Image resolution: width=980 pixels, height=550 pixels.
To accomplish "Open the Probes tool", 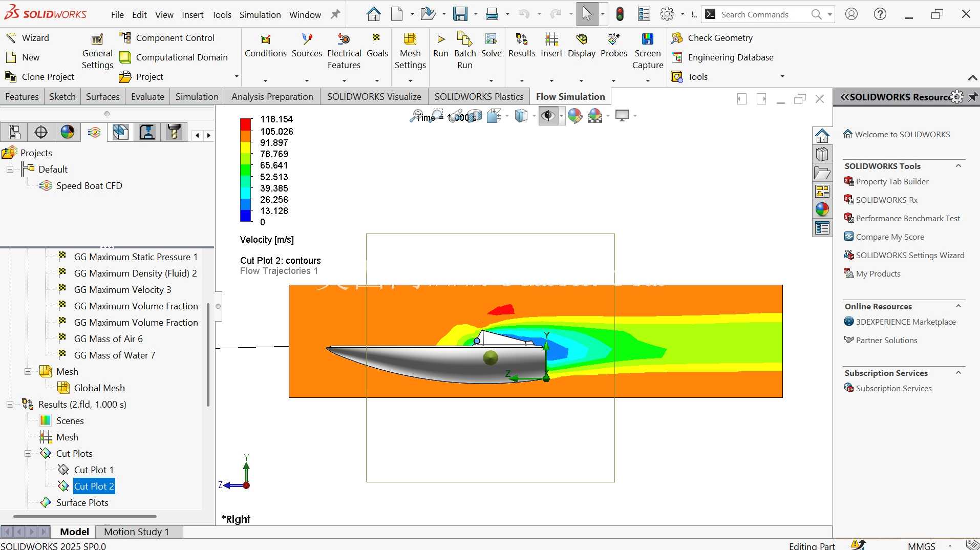I will tap(614, 46).
